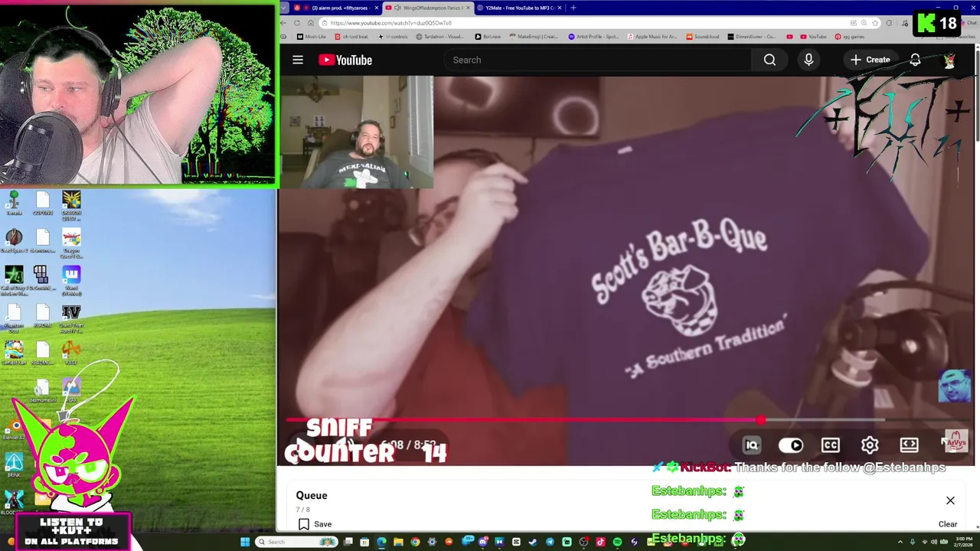Click the browser address bar URL
Screen dimensions: 980x551
[391, 23]
